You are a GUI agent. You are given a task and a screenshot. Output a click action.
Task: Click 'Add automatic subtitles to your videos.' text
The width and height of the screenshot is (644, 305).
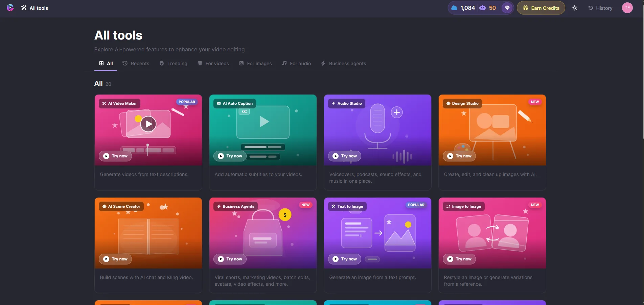pos(258,174)
